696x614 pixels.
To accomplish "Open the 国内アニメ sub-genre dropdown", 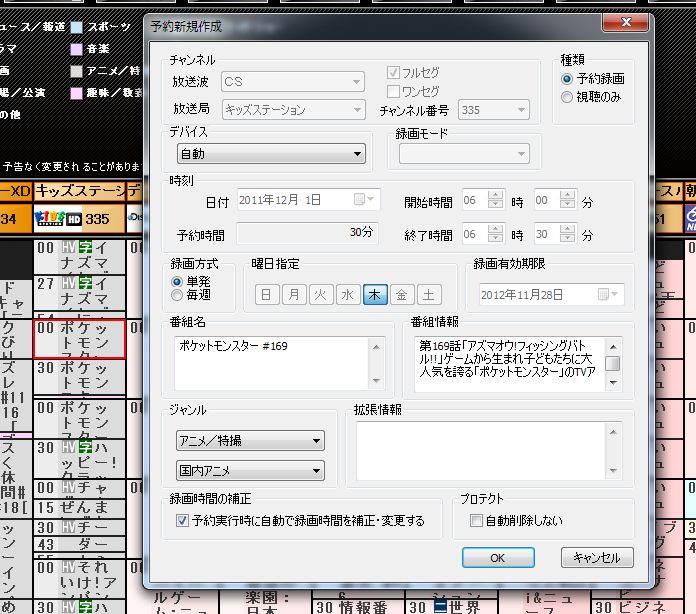I will point(250,471).
